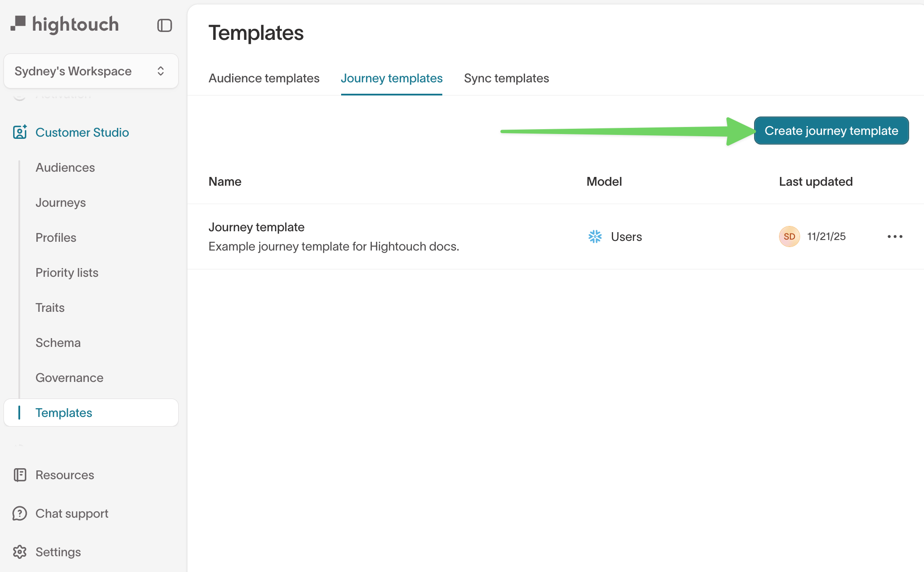Click the Last updated column header
This screenshot has width=924, height=572.
click(816, 181)
